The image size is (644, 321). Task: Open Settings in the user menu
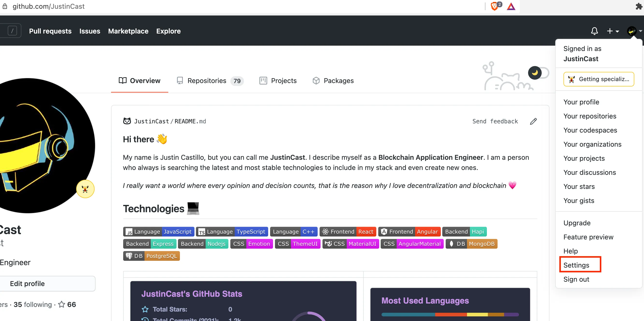(576, 265)
